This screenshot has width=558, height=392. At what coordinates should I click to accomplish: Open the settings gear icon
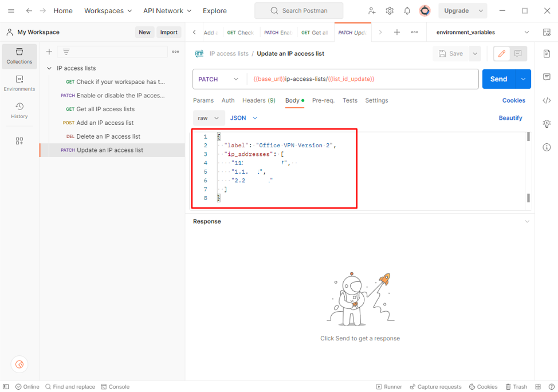coord(390,11)
